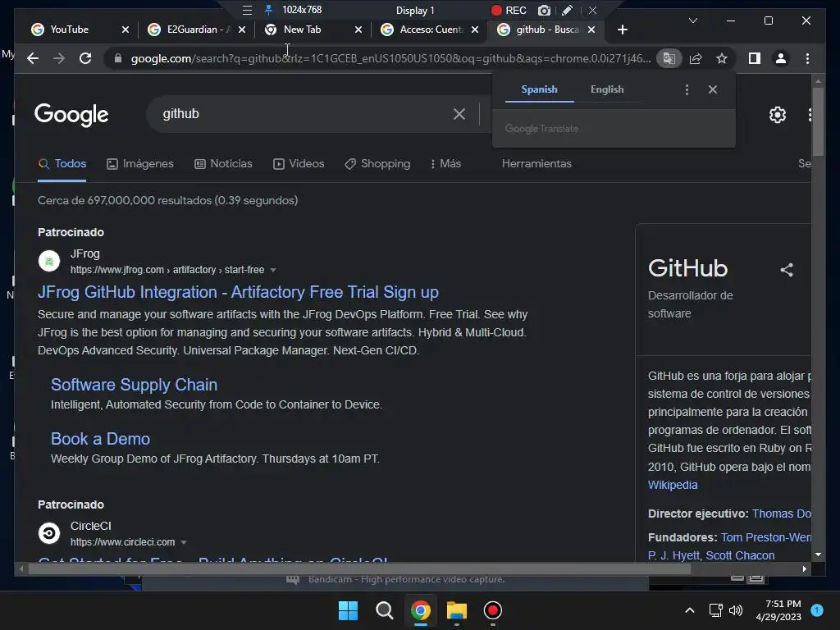Switch to the Acceso: Cuenta tab
840x630 pixels.
(x=431, y=30)
